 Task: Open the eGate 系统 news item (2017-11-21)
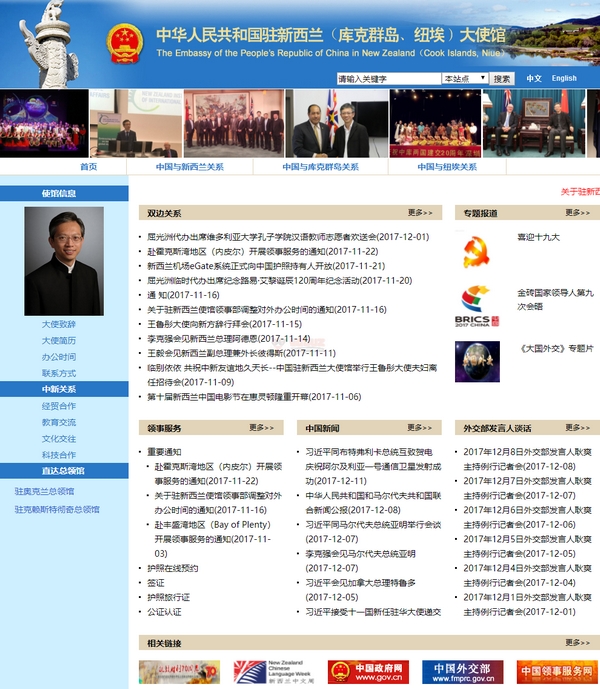click(266, 266)
